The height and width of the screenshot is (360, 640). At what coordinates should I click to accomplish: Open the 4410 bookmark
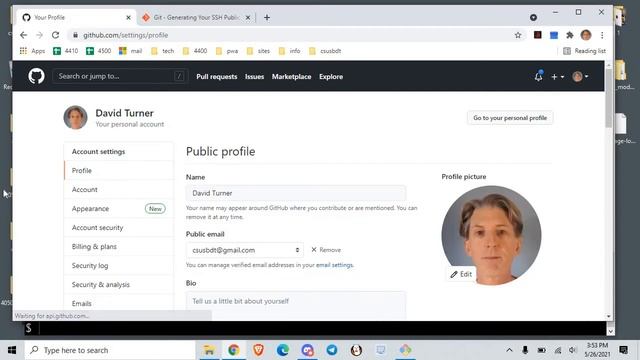66,51
